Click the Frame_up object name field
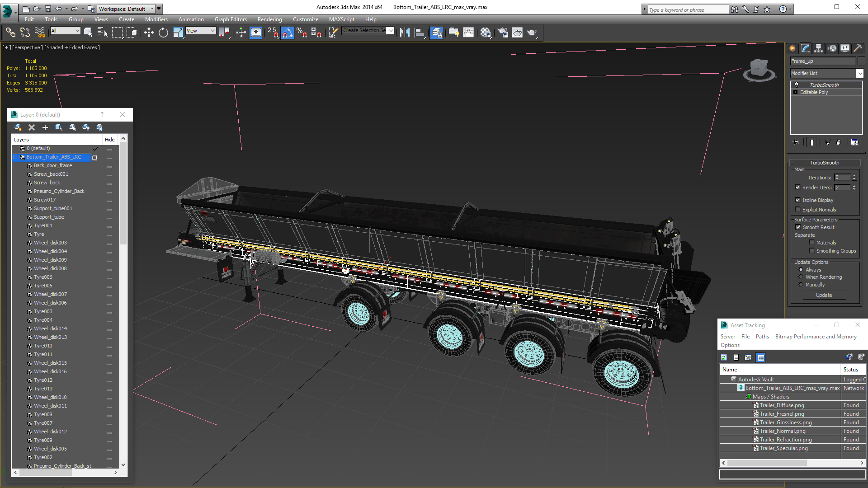Screen dimensions: 868x488 click(x=823, y=61)
